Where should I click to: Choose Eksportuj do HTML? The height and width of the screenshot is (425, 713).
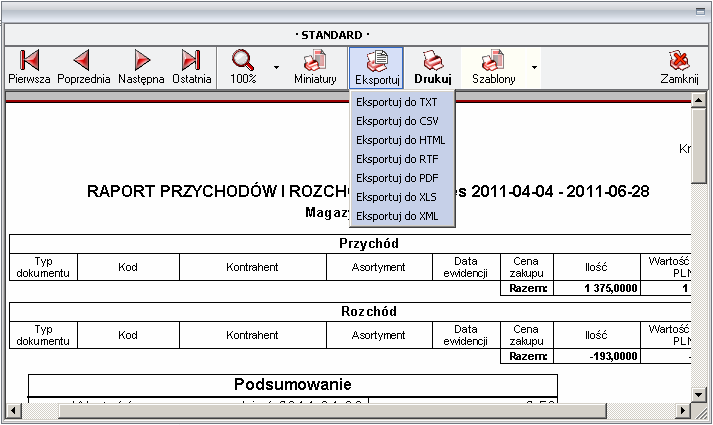(x=402, y=140)
